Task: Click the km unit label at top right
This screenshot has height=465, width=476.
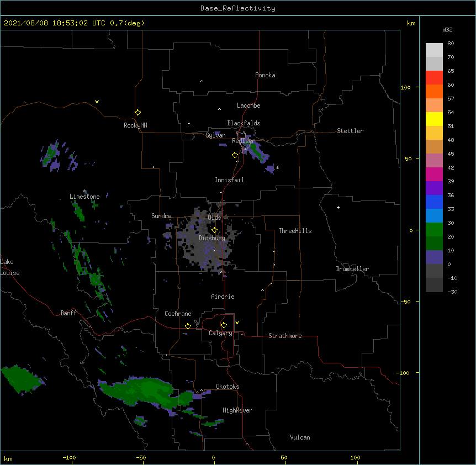Action: pyautogui.click(x=411, y=23)
